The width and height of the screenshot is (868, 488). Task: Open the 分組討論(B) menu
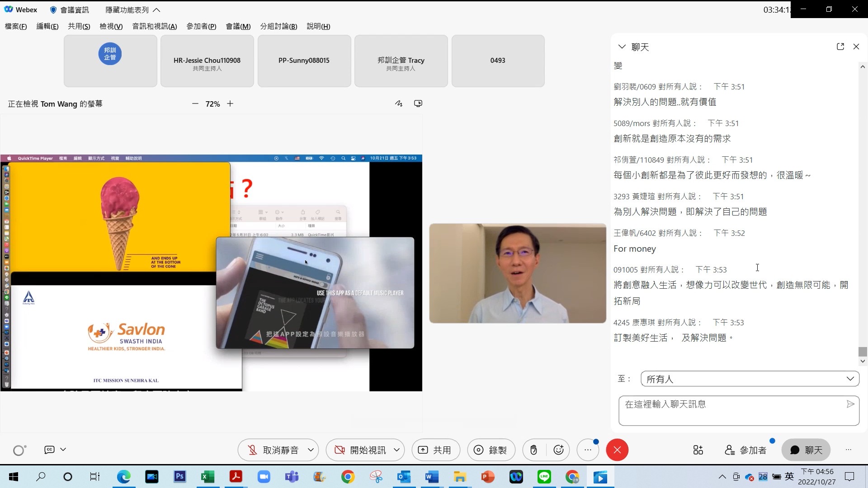click(278, 26)
